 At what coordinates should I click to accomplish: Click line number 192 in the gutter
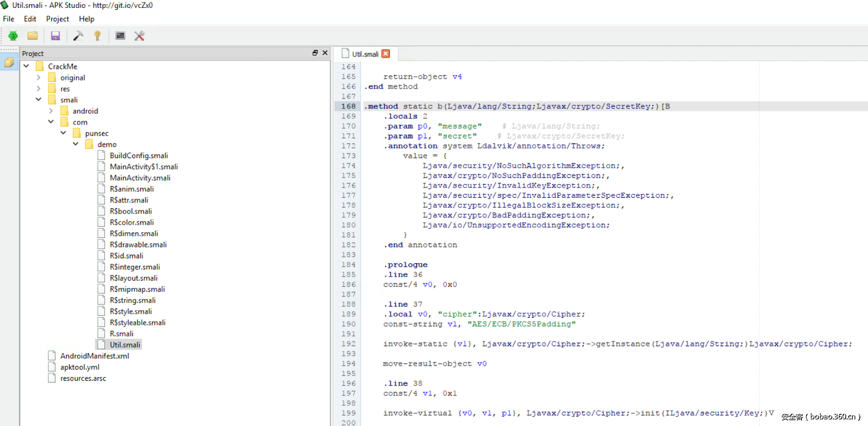[349, 344]
